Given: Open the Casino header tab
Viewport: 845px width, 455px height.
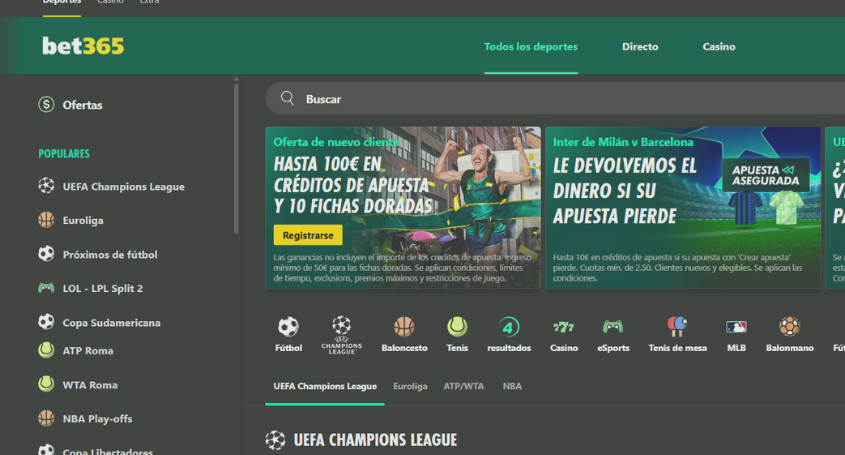Looking at the screenshot, I should coord(719,46).
